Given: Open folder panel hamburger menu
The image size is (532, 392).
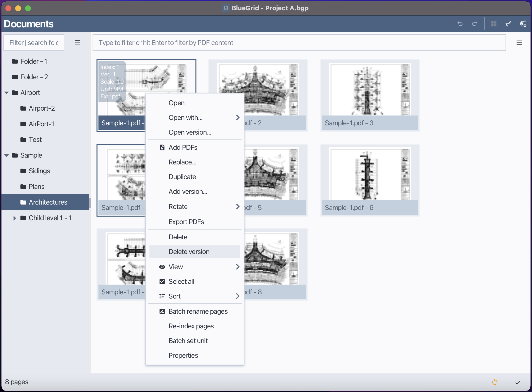Looking at the screenshot, I should 77,43.
